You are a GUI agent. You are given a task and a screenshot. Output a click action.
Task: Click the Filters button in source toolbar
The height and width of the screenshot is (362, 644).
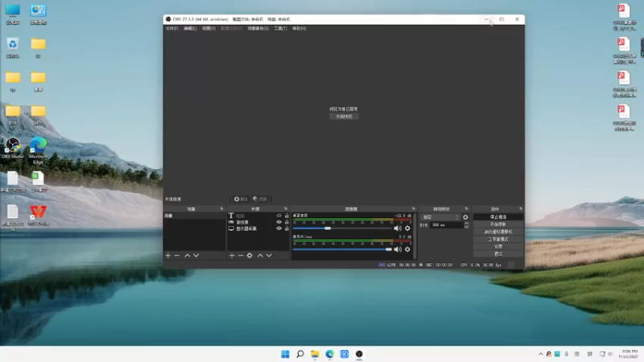[x=260, y=199]
